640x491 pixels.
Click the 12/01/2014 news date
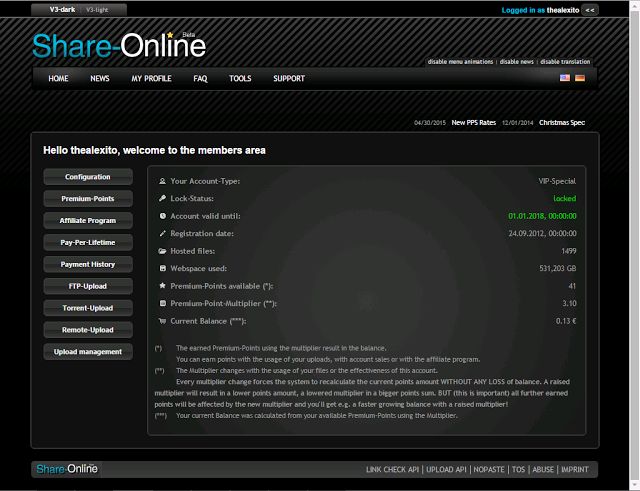518,122
